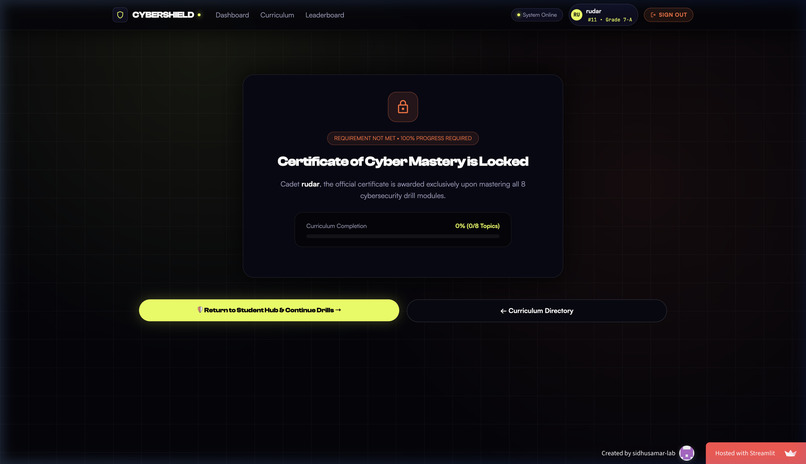806x464 pixels.
Task: Click the Curriculum Completion progress bar
Action: click(x=402, y=236)
